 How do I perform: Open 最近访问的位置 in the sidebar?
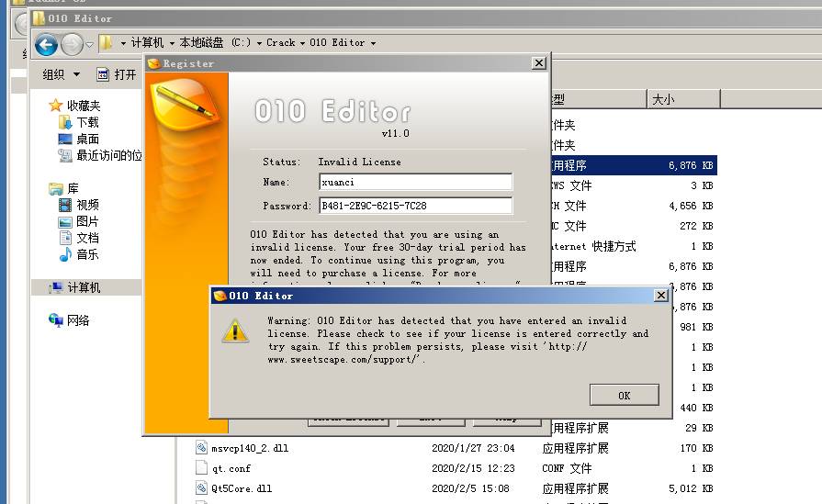point(109,155)
